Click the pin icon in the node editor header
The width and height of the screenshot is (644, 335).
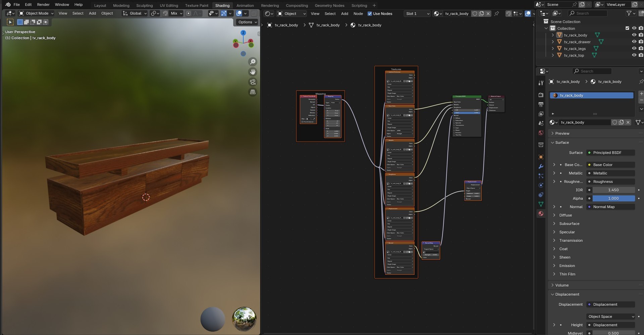(497, 14)
